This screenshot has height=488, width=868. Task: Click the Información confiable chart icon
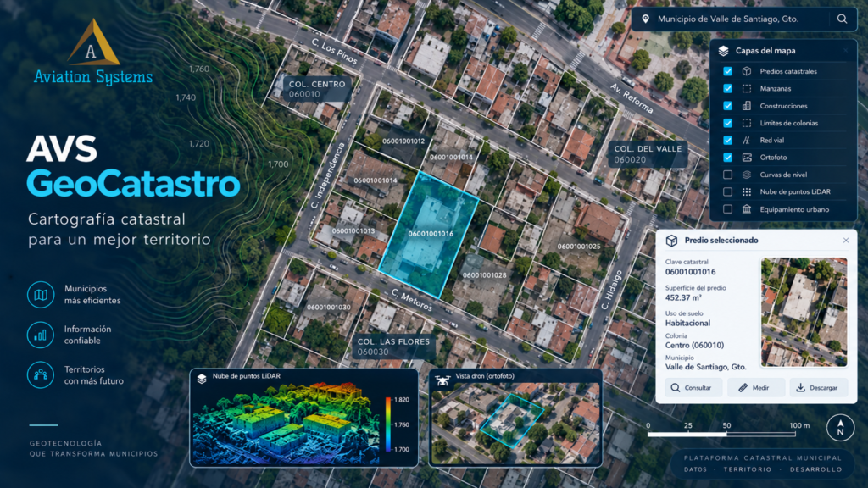[41, 335]
